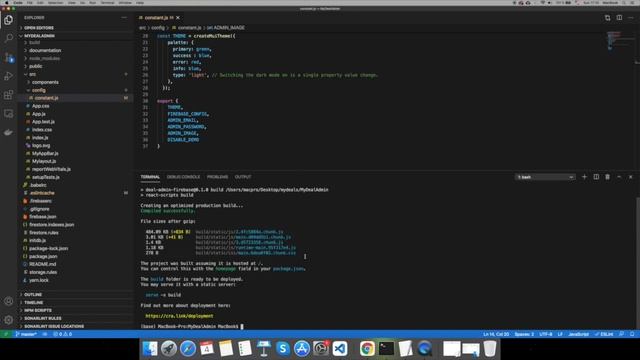Open the https://cra.link/deployment link
This screenshot has height=360, width=640.
click(179, 316)
